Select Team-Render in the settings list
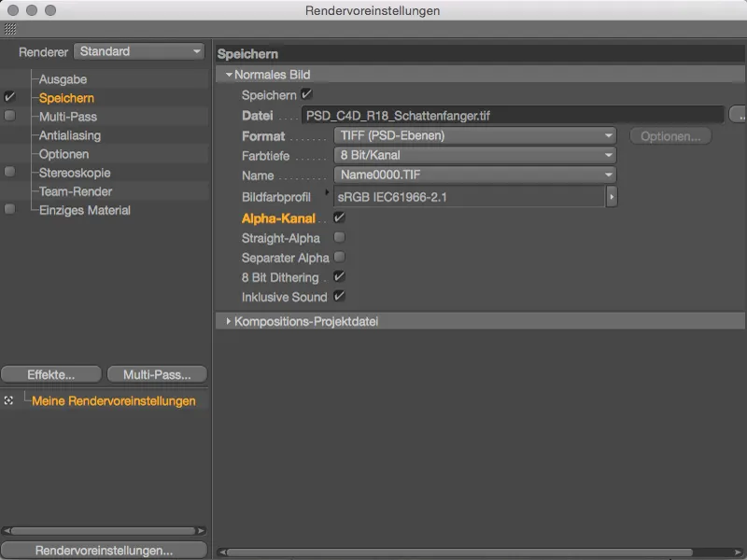This screenshot has width=747, height=560. pyautogui.click(x=76, y=191)
